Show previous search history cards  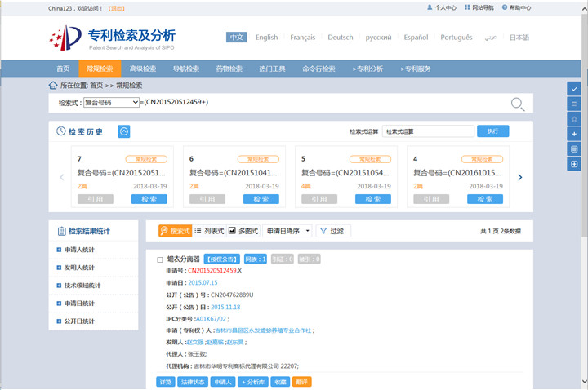(x=62, y=177)
